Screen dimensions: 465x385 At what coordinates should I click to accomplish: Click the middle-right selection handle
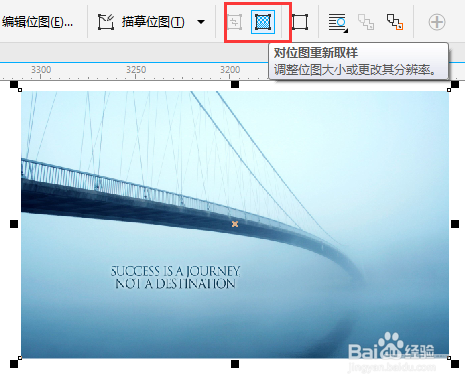pos(455,224)
